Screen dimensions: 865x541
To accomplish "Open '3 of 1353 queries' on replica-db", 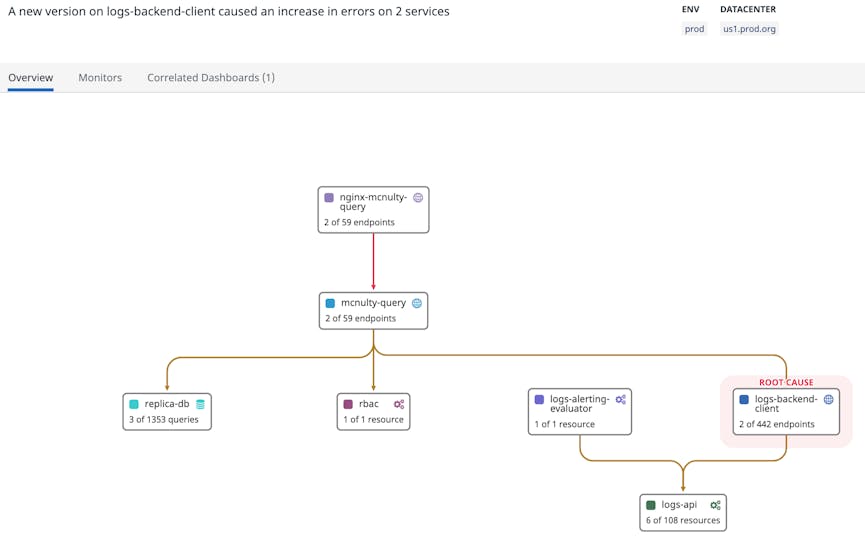I will pyautogui.click(x=164, y=420).
